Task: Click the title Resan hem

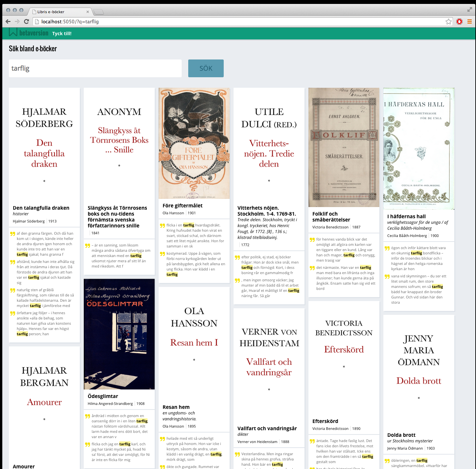Action: pyautogui.click(x=176, y=407)
